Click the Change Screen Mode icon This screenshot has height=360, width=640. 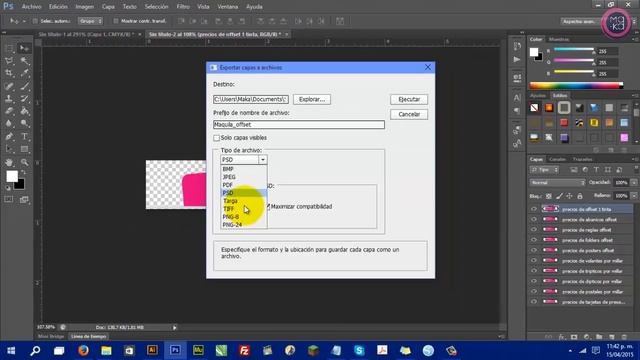(x=24, y=199)
